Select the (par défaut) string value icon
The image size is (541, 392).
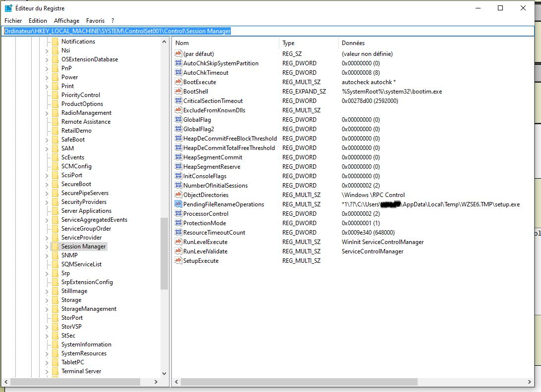click(178, 53)
